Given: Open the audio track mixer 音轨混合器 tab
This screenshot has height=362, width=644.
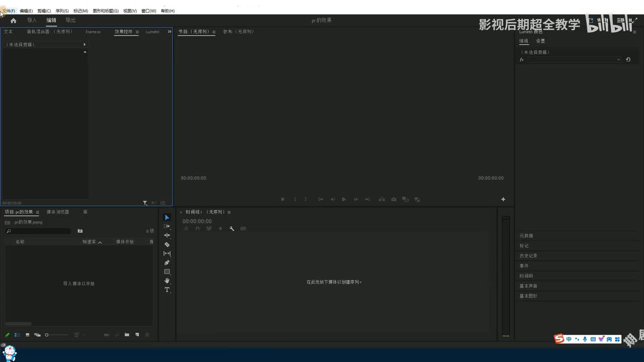Looking at the screenshot, I should (x=50, y=32).
